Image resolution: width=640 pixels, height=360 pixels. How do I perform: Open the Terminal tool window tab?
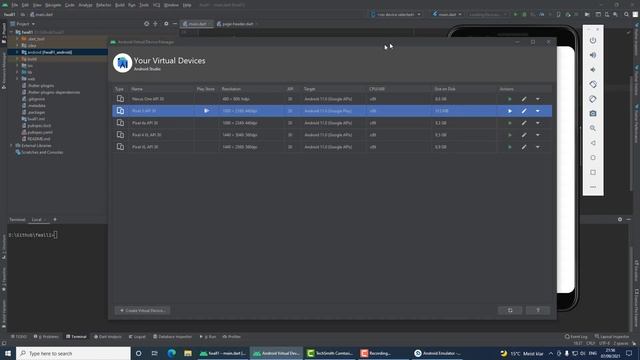pos(76,337)
